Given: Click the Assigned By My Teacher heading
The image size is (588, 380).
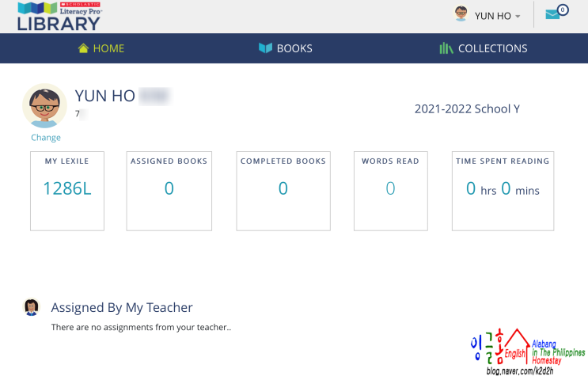Looking at the screenshot, I should [x=122, y=308].
